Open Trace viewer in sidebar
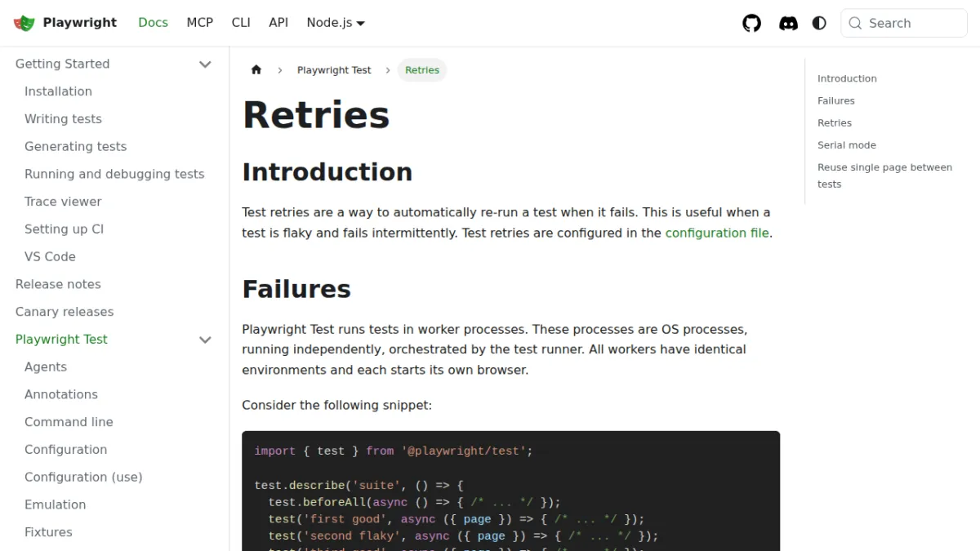 (x=63, y=202)
